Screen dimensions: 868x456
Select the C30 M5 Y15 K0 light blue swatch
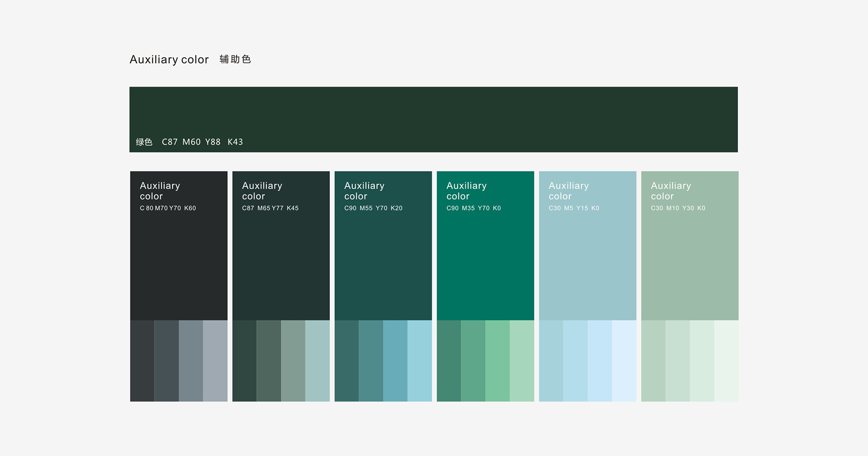[x=587, y=245]
